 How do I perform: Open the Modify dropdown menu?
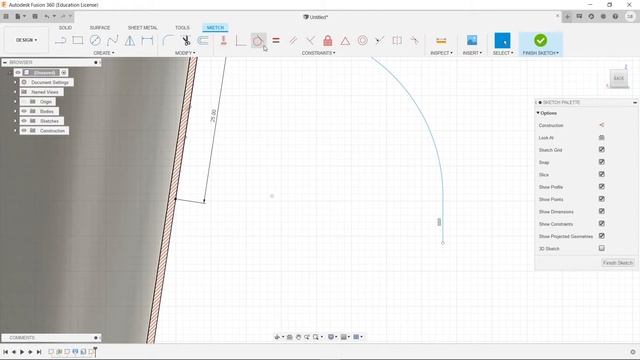click(x=185, y=53)
